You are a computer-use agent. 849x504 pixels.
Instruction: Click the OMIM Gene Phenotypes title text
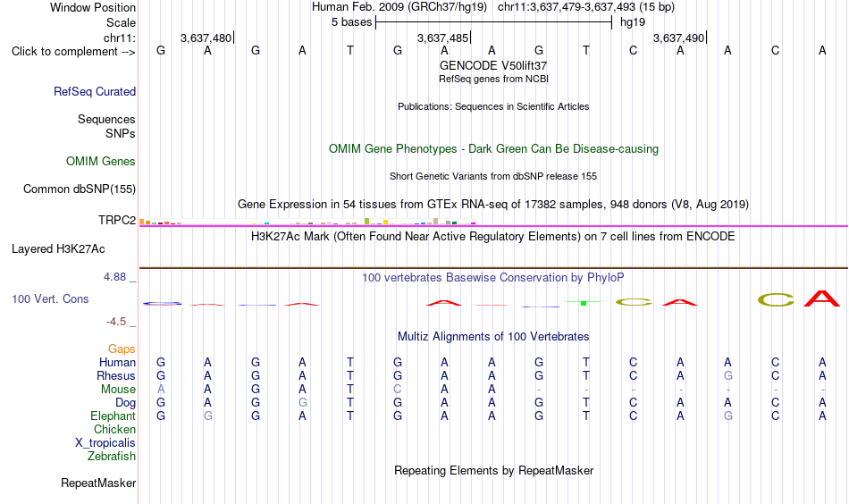(x=493, y=149)
